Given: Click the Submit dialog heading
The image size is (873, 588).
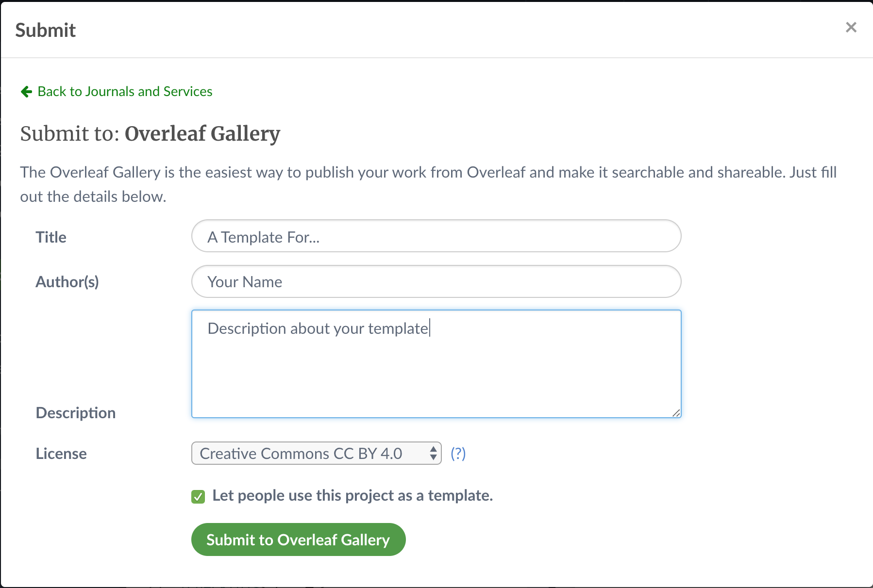Looking at the screenshot, I should click(x=46, y=30).
